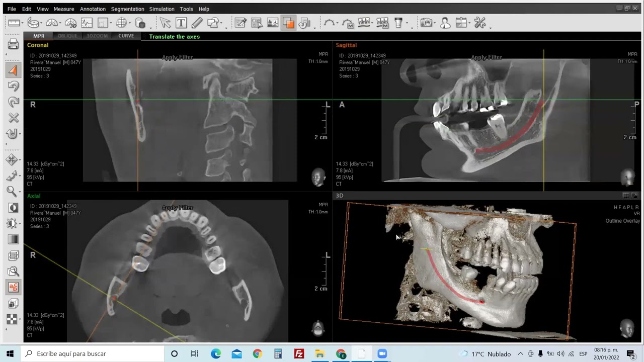The height and width of the screenshot is (362, 644).
Task: Open the Measure menu
Action: coord(64,9)
